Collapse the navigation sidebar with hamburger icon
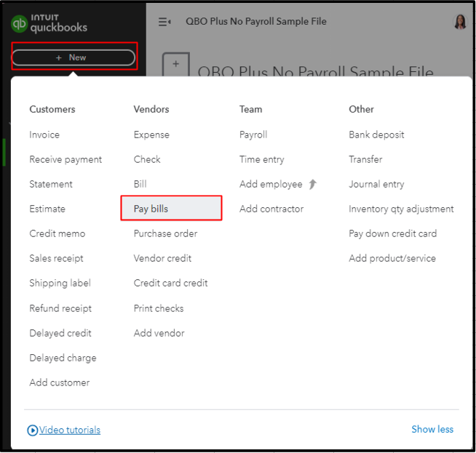Screen dimensions: 476x453 click(x=164, y=22)
